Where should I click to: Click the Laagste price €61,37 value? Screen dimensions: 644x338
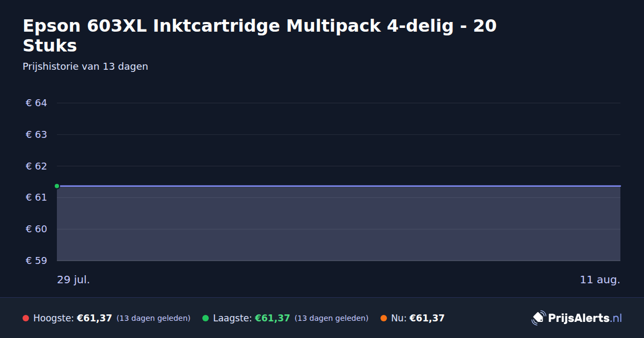point(272,318)
